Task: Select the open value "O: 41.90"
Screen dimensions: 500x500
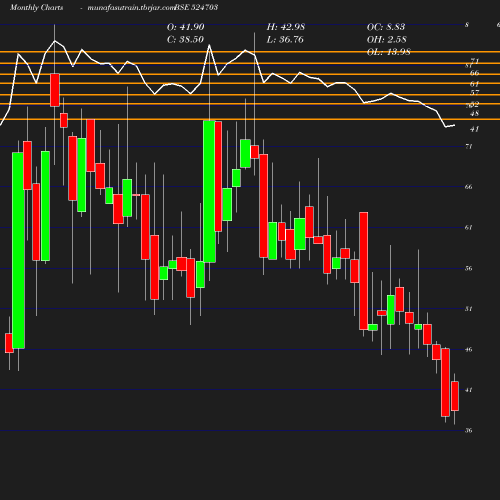Action: tap(185, 27)
